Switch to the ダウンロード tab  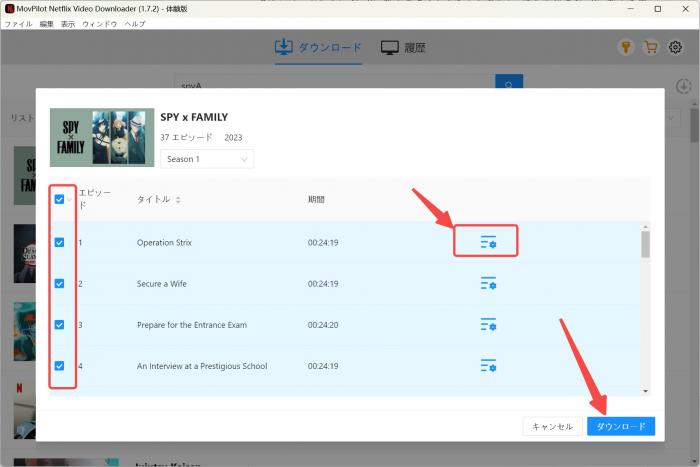(318, 47)
